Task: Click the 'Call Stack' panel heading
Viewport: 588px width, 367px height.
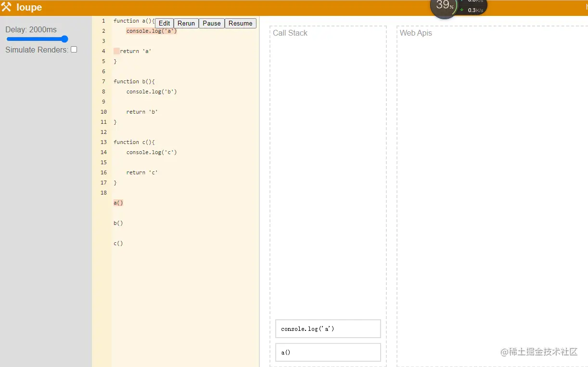Action: click(x=290, y=33)
